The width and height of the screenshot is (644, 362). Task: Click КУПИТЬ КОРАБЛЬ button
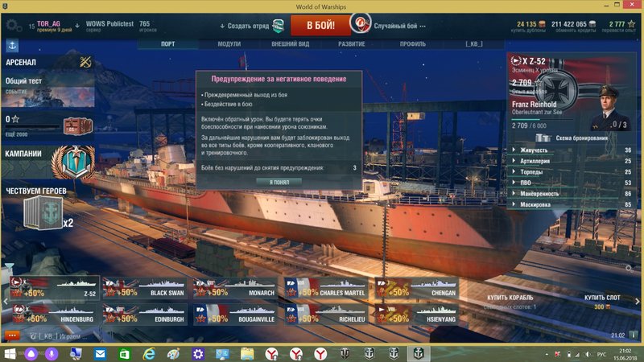(510, 298)
